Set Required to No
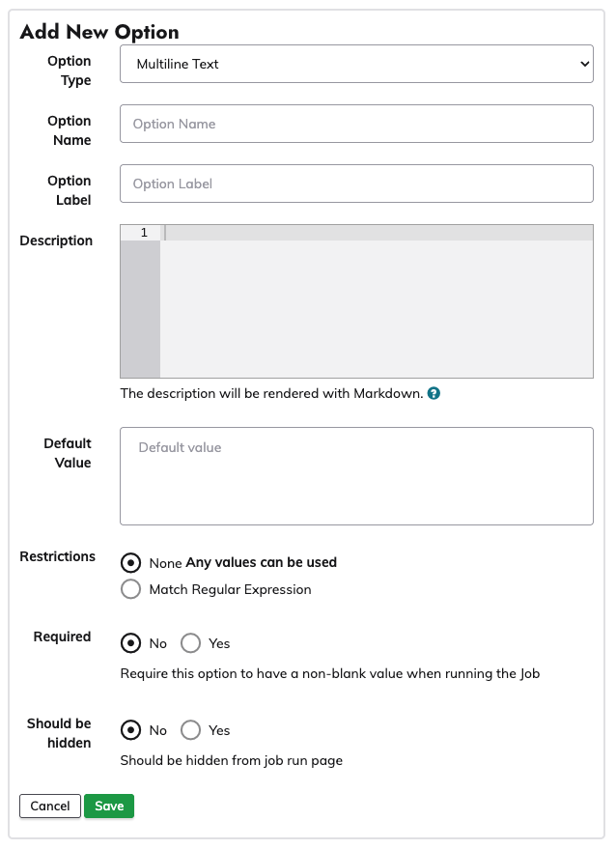Viewport: 616px width, 849px height. tap(130, 642)
